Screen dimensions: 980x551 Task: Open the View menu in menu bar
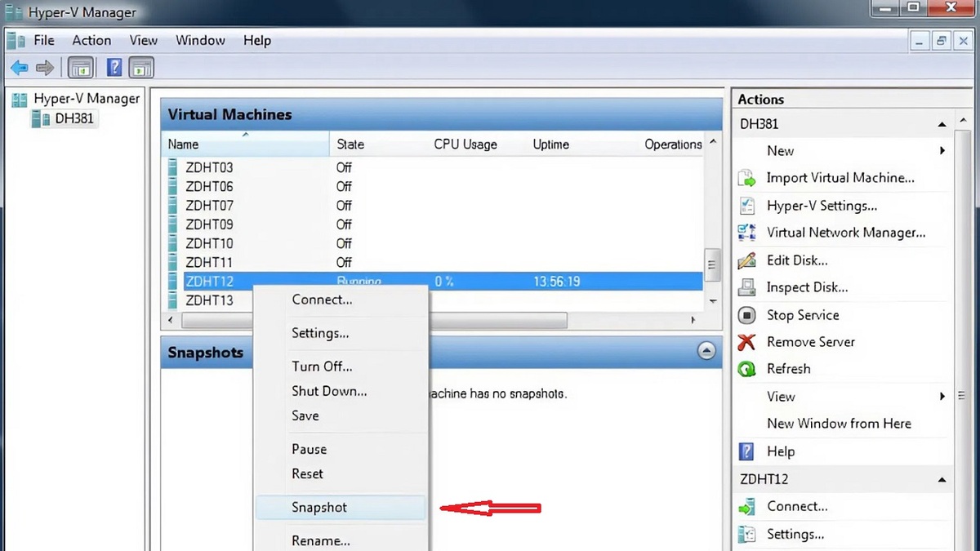coord(144,40)
